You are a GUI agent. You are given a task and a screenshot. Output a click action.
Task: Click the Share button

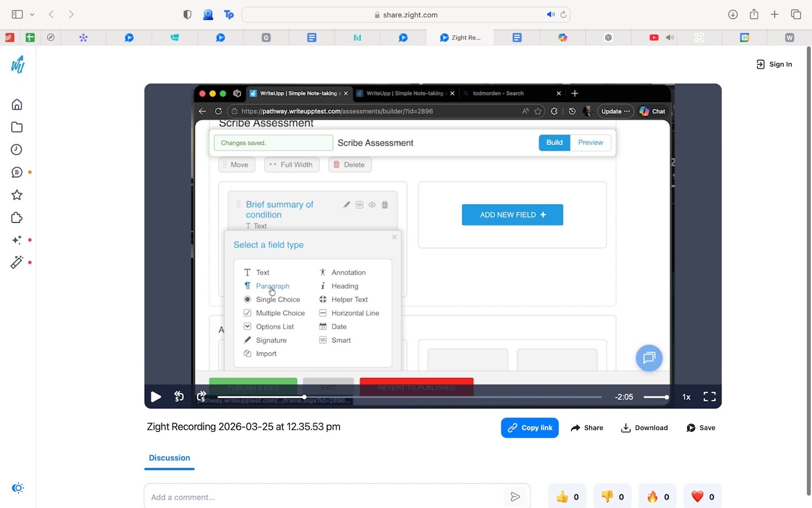coord(587,428)
